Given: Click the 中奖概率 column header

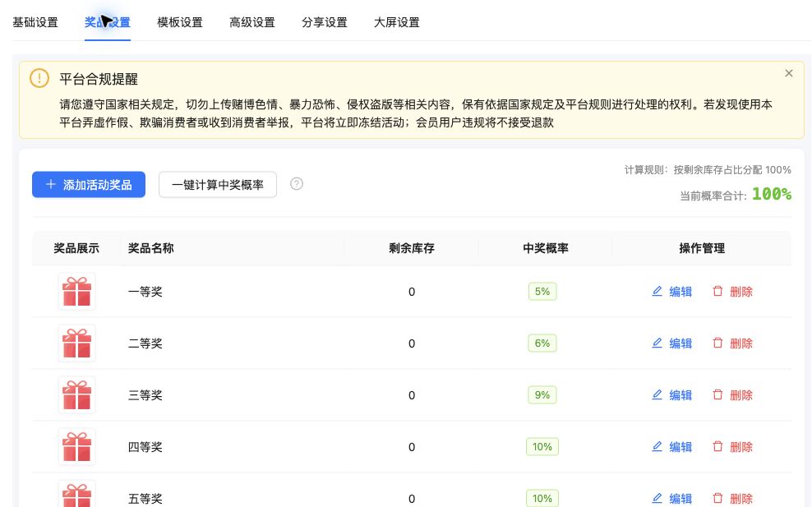Looking at the screenshot, I should point(546,248).
